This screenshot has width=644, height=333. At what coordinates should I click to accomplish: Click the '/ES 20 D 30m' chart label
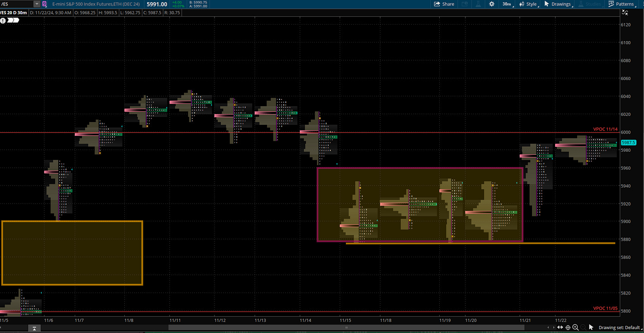14,12
